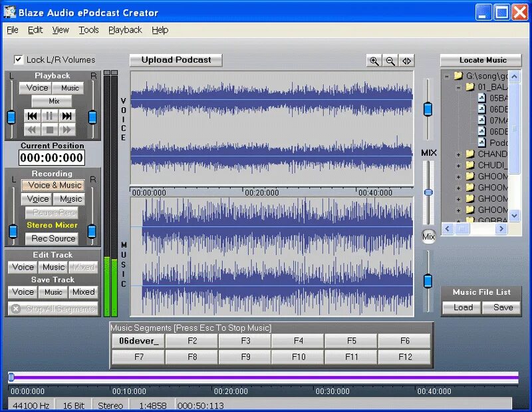
Task: Select the zoom out magnifier icon
Action: [390, 61]
